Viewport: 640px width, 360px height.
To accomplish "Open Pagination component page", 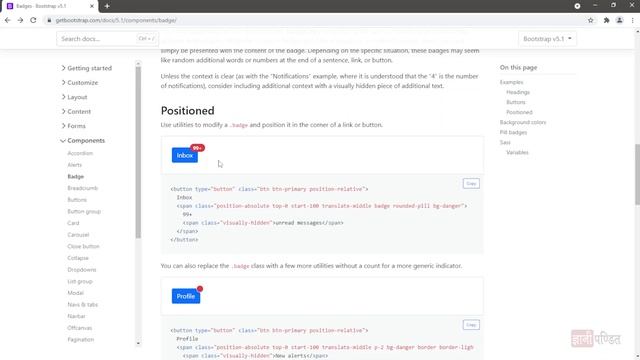I will click(81, 340).
